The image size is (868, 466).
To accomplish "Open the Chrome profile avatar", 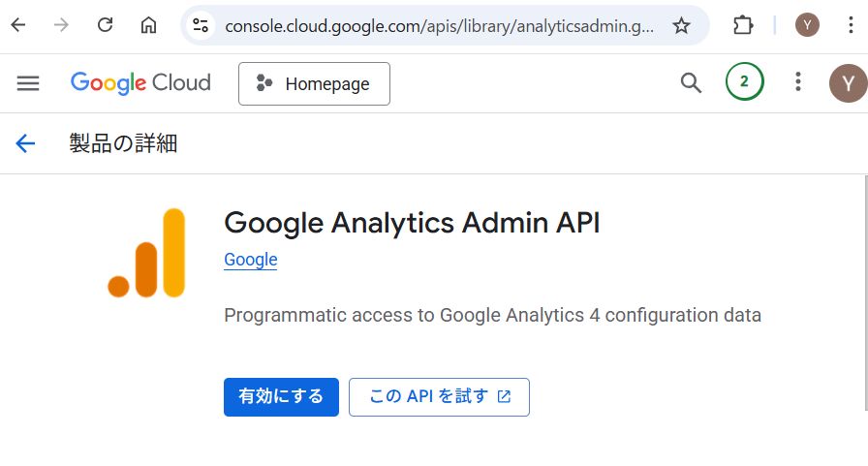I will pyautogui.click(x=807, y=25).
